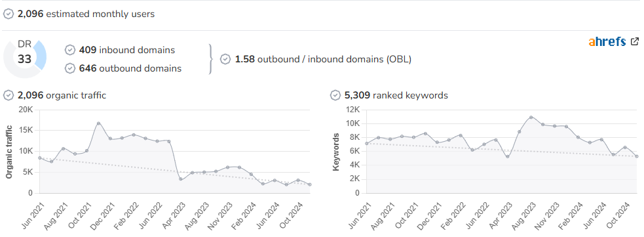Viewport: 644px width, 237px height.
Task: Click the '20K' organic traffic axis label
Action: point(26,110)
